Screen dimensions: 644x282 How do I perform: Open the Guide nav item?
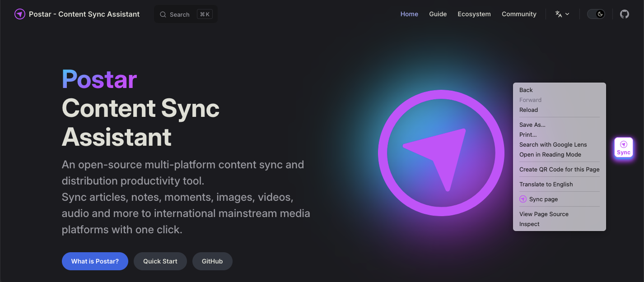pos(438,14)
